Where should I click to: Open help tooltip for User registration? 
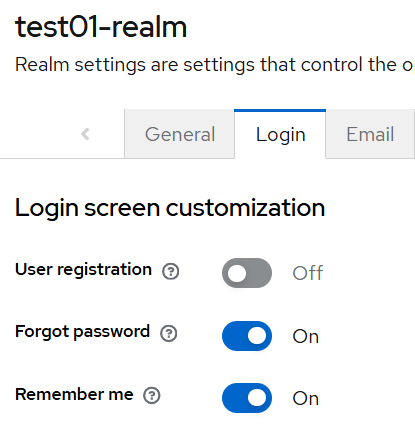tap(171, 271)
